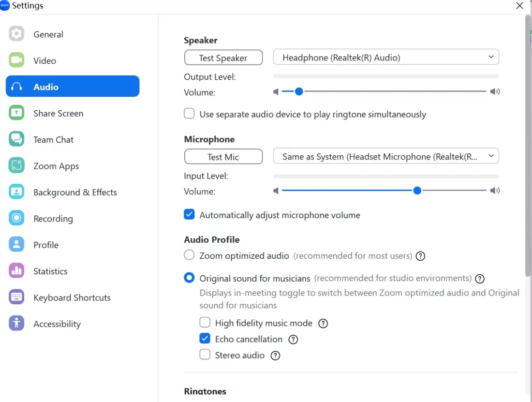Click the Profile person icon
This screenshot has height=402, width=532.
(16, 245)
